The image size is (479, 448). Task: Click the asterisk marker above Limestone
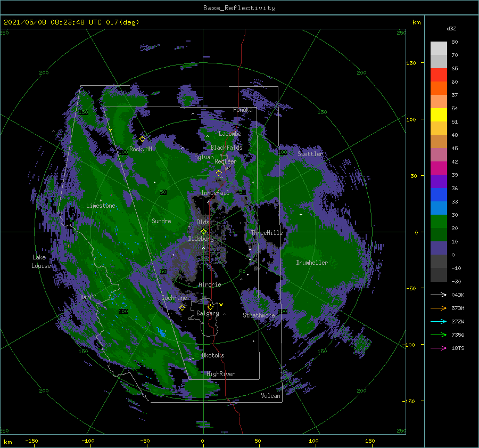click(101, 201)
